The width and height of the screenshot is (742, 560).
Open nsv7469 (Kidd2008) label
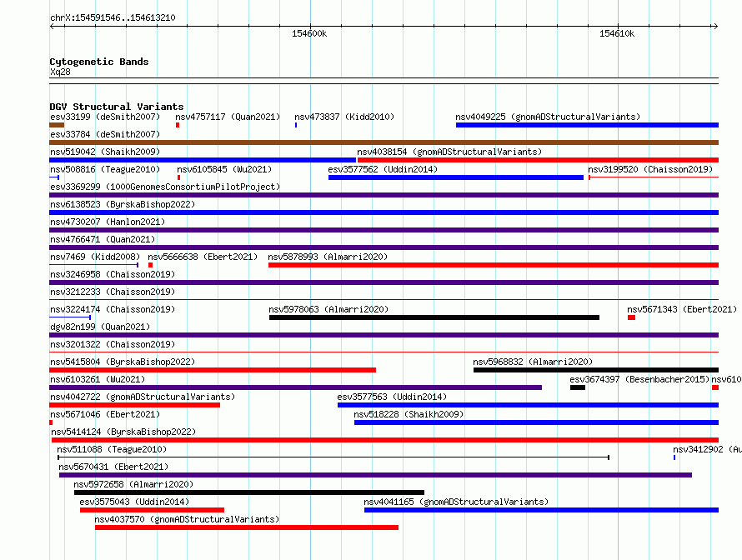click(x=95, y=257)
